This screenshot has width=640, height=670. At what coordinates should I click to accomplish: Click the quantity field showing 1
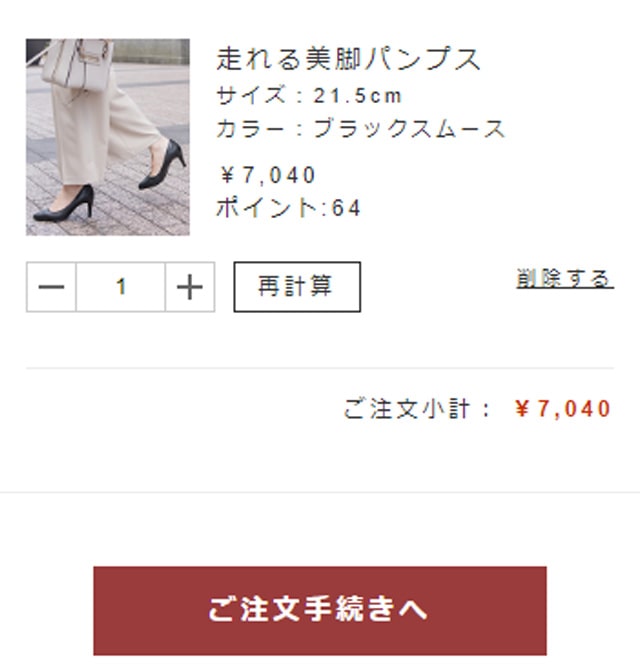point(120,287)
